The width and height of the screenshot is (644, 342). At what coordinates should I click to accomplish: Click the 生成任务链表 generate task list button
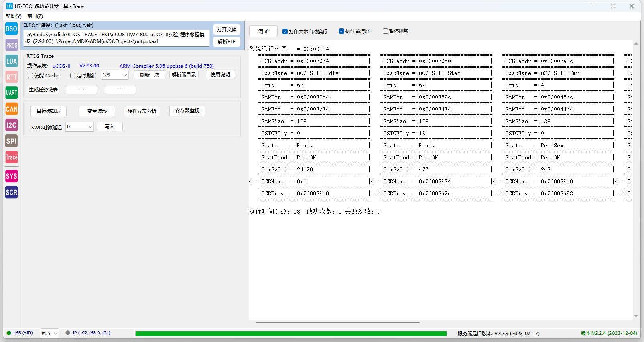[43, 90]
